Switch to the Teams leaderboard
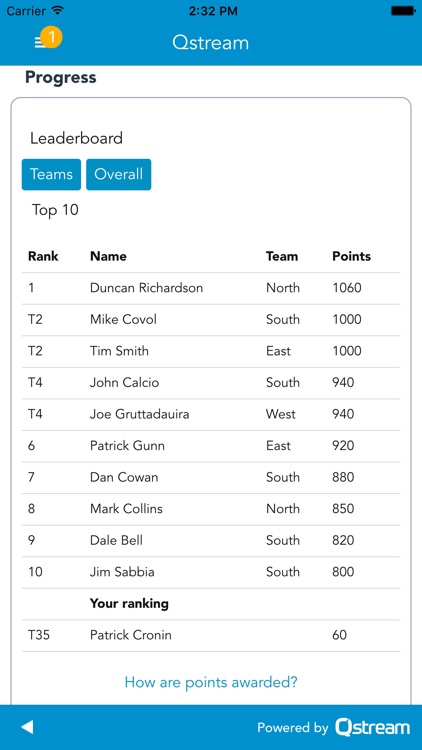 point(51,174)
